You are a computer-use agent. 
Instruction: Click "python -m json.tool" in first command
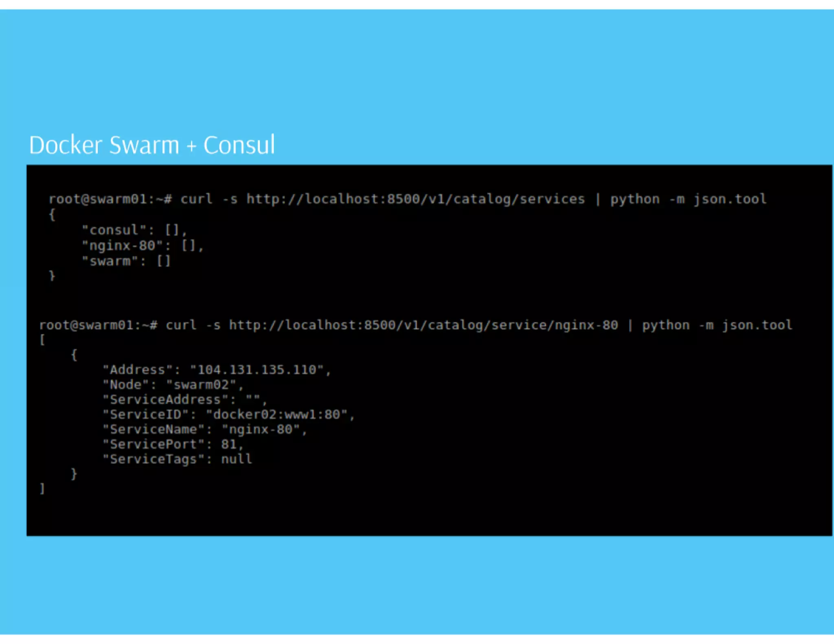(688, 199)
